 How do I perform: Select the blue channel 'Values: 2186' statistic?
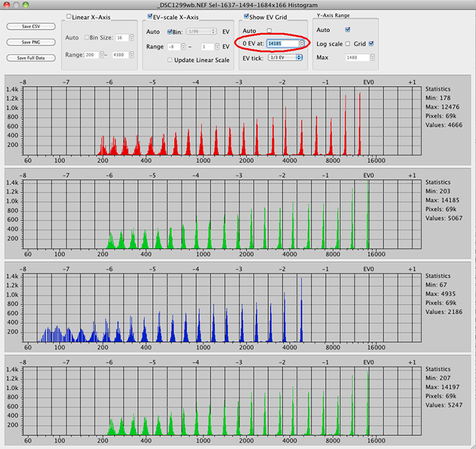(444, 312)
